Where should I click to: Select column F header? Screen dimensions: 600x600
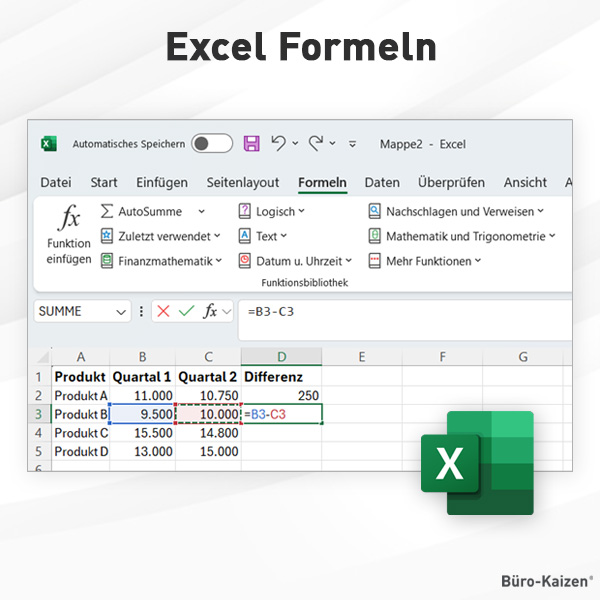tap(443, 357)
